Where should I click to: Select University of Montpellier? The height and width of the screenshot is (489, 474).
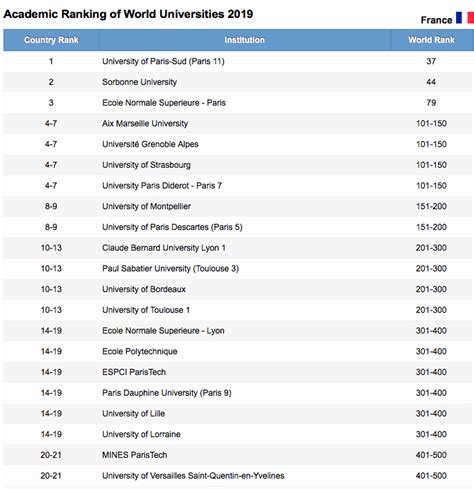(x=146, y=206)
